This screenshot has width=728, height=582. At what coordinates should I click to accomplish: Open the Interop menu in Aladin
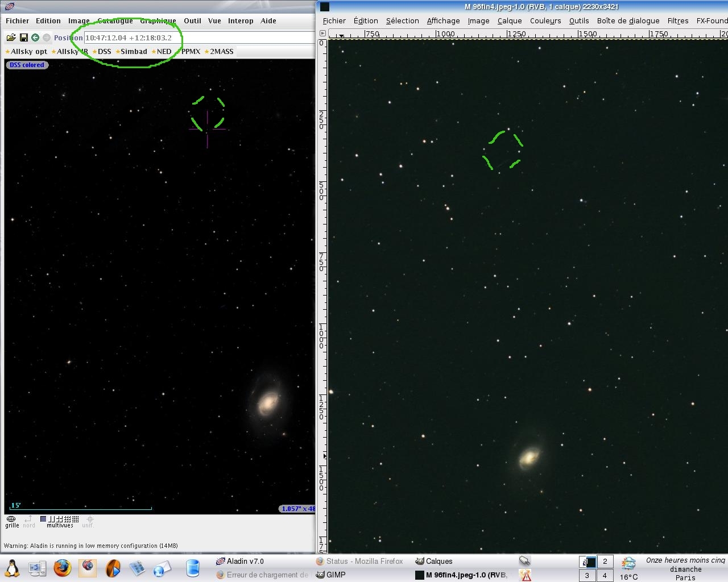point(241,21)
